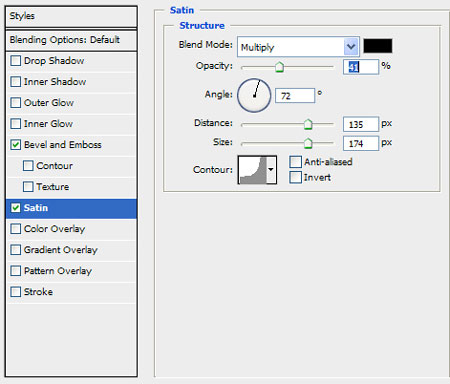Click the Size field showing 174

point(361,144)
